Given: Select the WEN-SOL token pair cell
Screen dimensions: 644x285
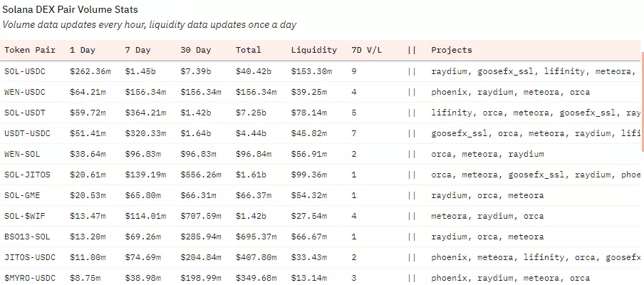Looking at the screenshot, I should 23,154.
